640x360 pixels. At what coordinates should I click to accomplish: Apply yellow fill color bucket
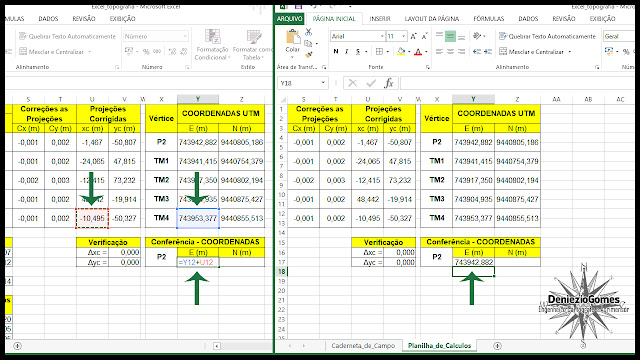(x=401, y=51)
